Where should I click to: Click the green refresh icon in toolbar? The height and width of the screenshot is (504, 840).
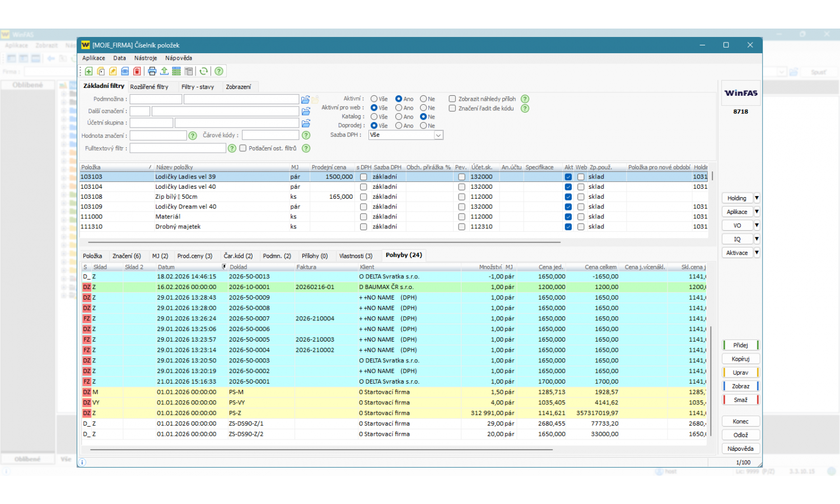click(204, 71)
